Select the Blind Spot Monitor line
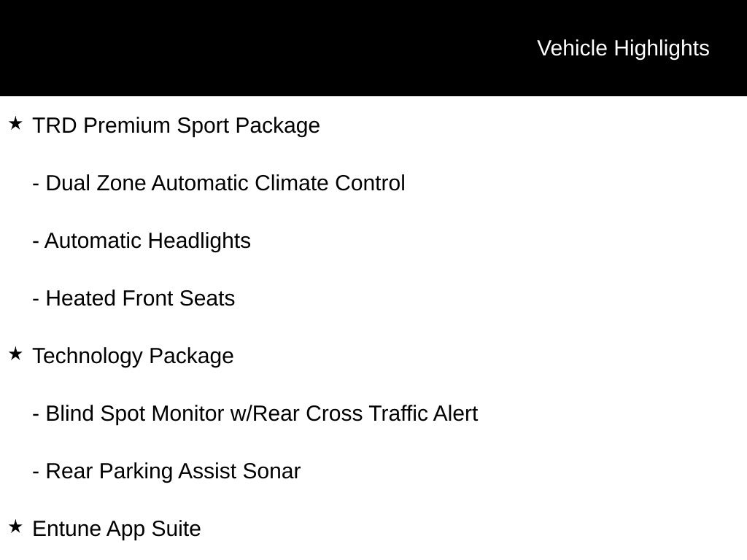747x560 pixels. [255, 413]
